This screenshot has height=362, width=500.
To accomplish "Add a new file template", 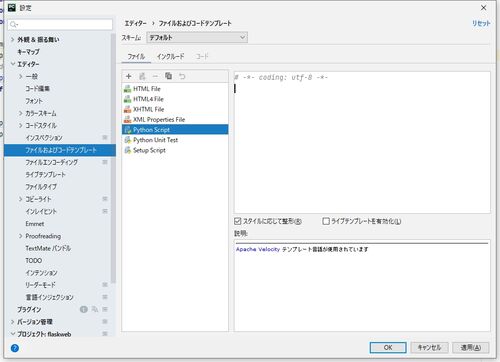I will click(129, 76).
